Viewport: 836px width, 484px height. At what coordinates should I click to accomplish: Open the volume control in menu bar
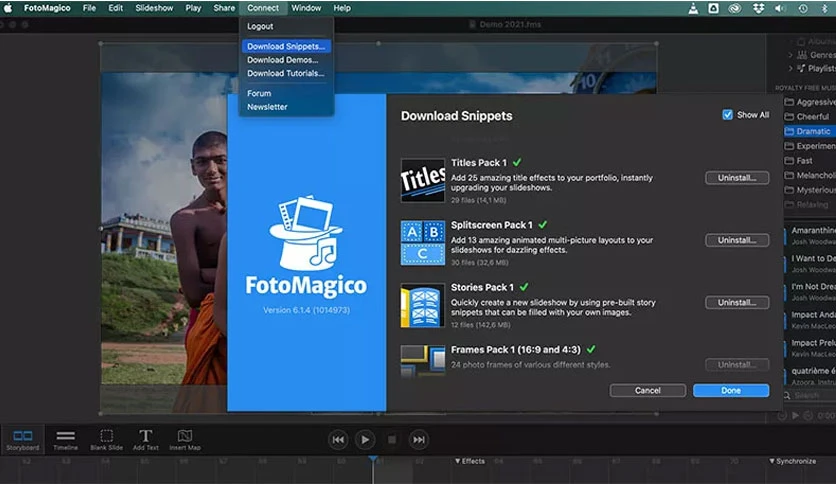click(x=781, y=8)
